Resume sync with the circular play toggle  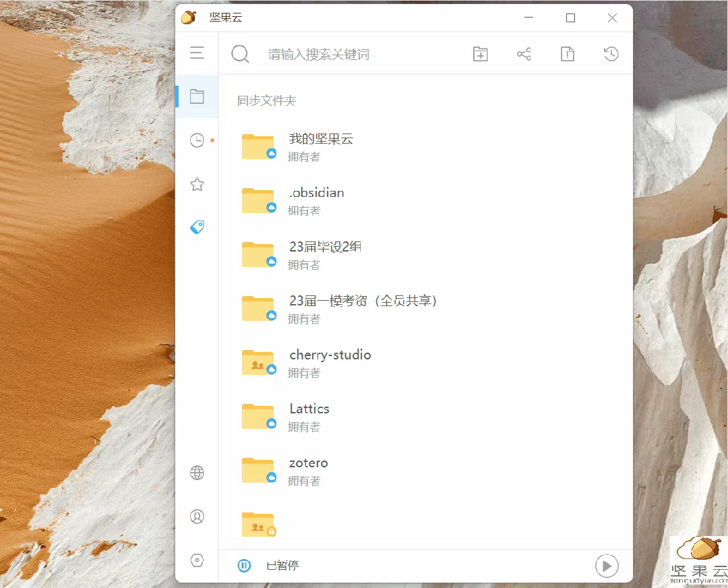(606, 566)
